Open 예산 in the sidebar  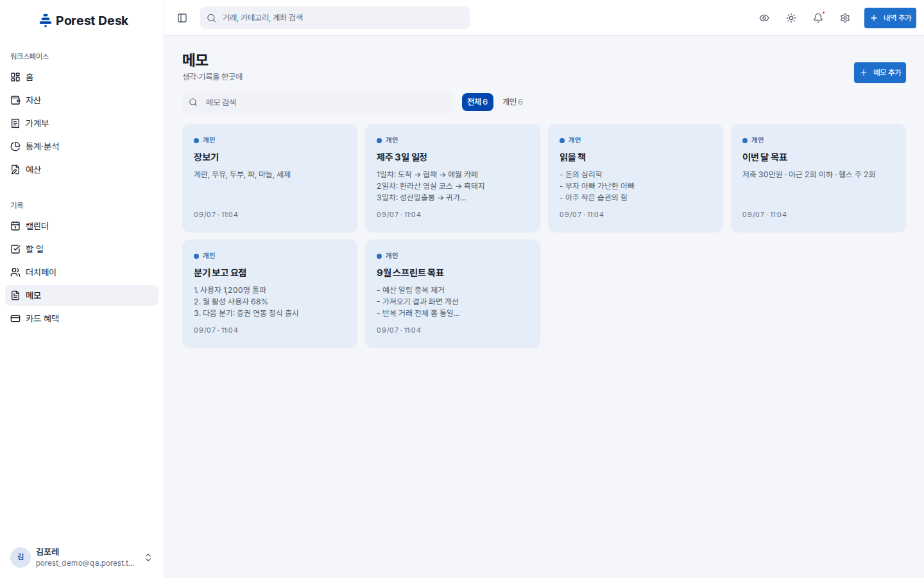81,170
